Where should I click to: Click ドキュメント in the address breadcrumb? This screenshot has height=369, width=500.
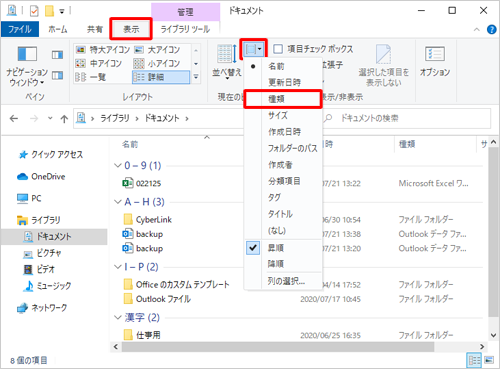coord(162,118)
